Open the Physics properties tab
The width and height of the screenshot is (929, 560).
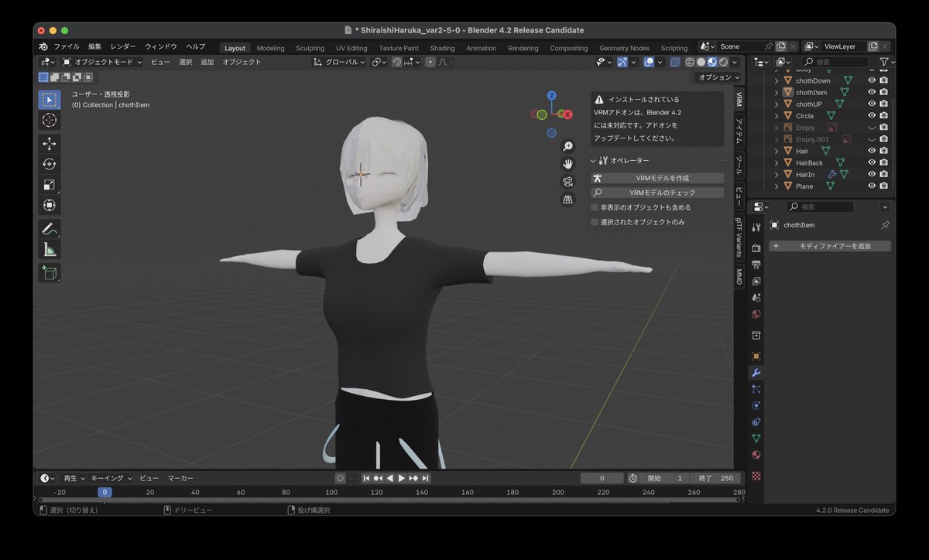coord(756,405)
